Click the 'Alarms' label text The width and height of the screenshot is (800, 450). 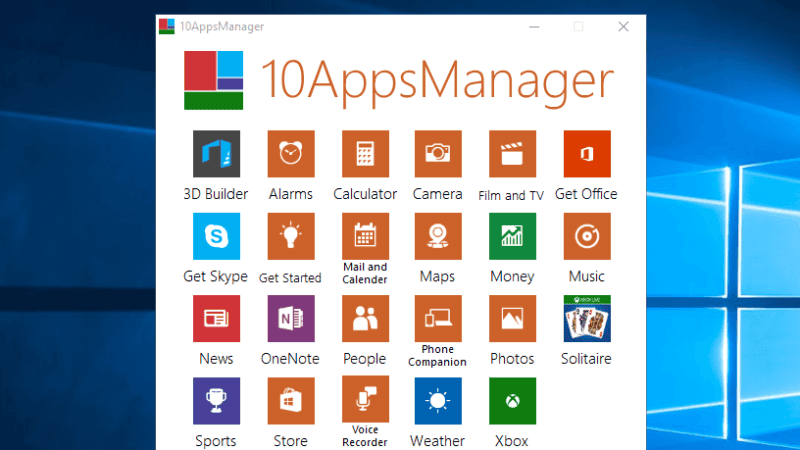point(291,194)
